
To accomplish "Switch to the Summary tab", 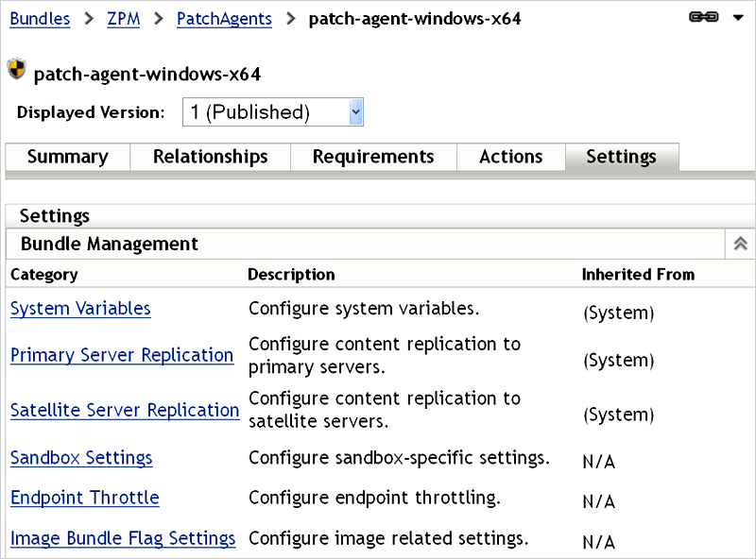I will tap(67, 157).
